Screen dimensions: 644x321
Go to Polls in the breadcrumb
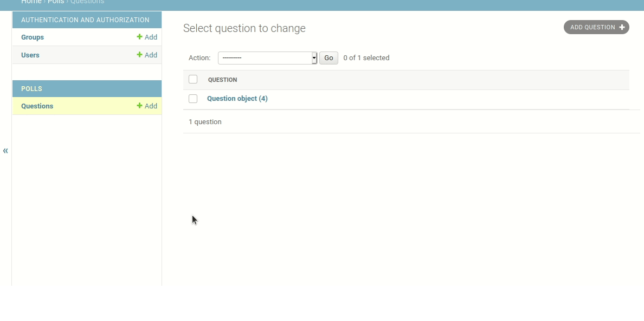(56, 2)
